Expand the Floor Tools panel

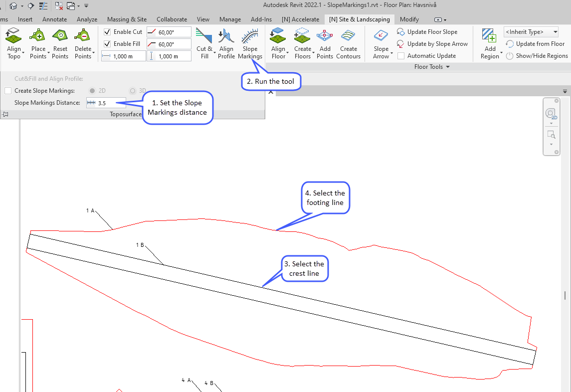click(x=432, y=67)
